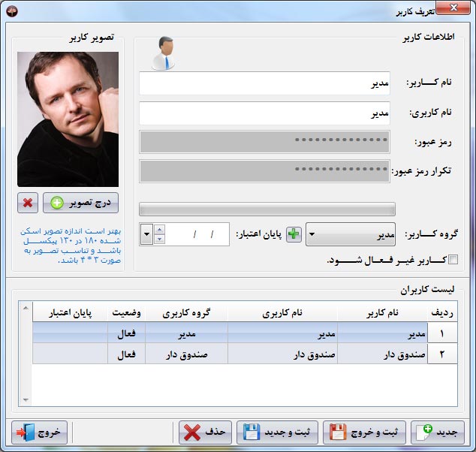Select row 2 صندوق دار in the user list
Screen dimensions: 476x452
(245, 354)
